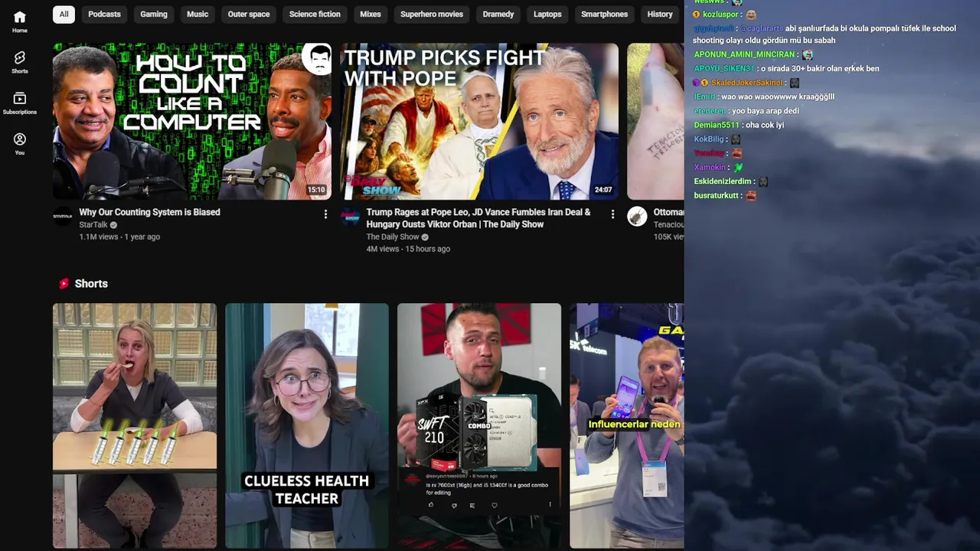Open the Home sidebar icon
Viewport: 980px width, 551px height.
20,21
